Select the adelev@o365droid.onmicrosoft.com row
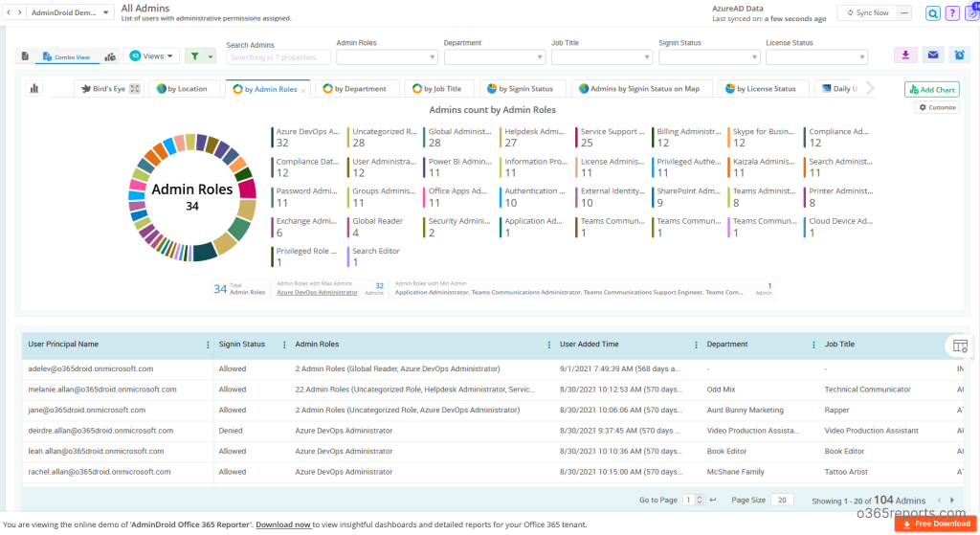Image resolution: width=980 pixels, height=535 pixels. tap(493, 368)
